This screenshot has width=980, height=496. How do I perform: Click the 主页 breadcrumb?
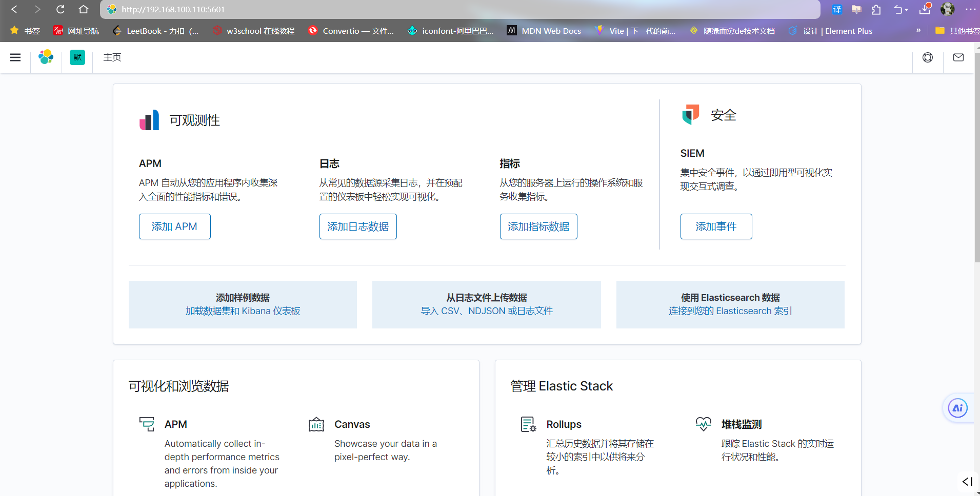click(112, 57)
